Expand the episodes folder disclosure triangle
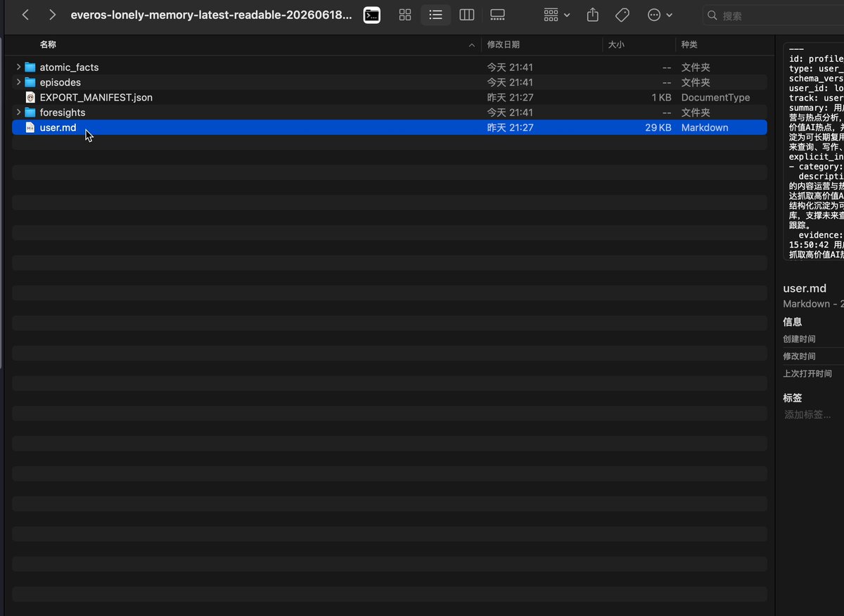Viewport: 844px width, 616px height. click(x=18, y=82)
